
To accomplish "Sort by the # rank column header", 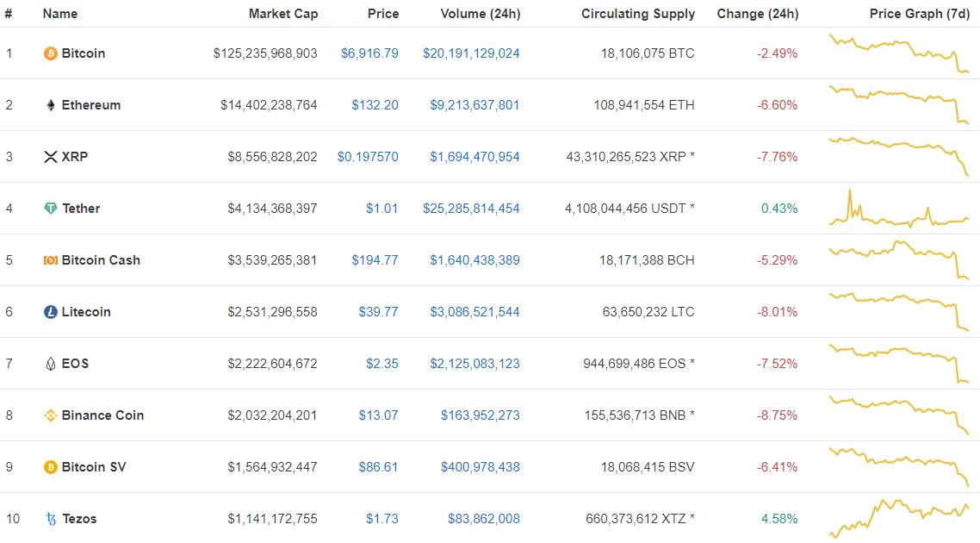I will pos(8,14).
